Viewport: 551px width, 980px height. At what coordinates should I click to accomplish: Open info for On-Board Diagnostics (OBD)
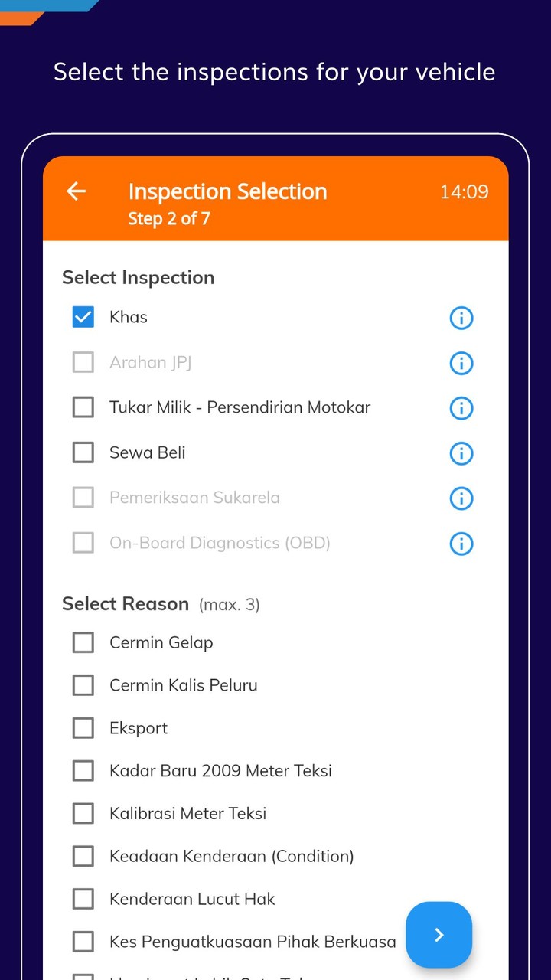pos(461,544)
